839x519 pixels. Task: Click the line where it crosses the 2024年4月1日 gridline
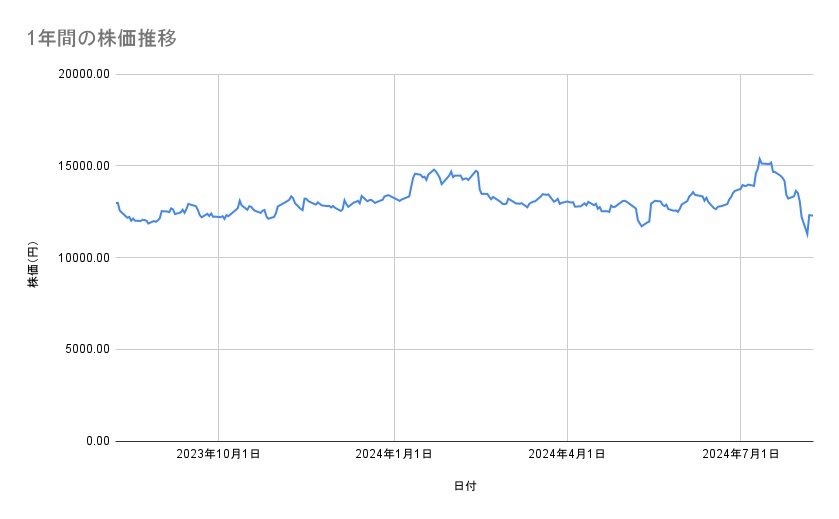pyautogui.click(x=567, y=202)
